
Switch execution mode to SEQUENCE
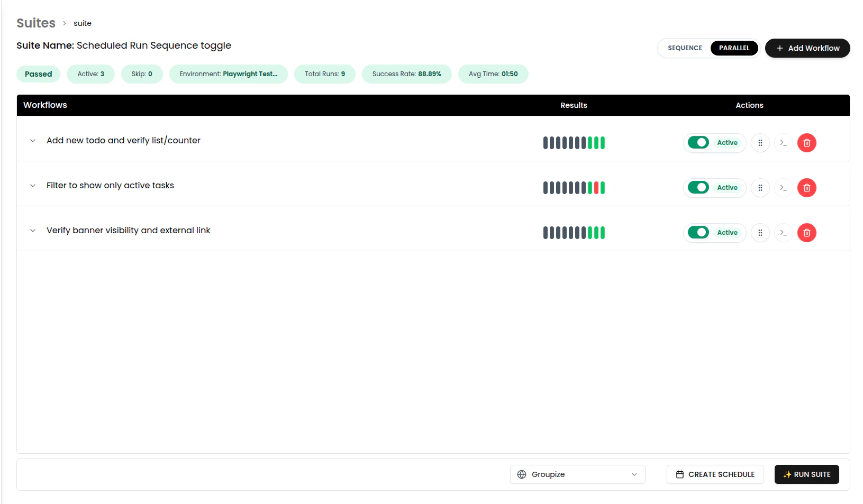[x=685, y=48]
